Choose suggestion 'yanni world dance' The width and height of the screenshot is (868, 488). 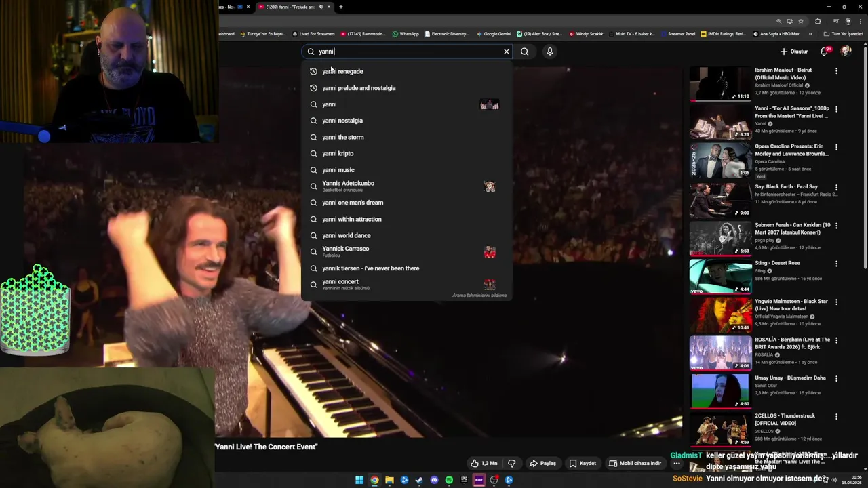pos(407,235)
